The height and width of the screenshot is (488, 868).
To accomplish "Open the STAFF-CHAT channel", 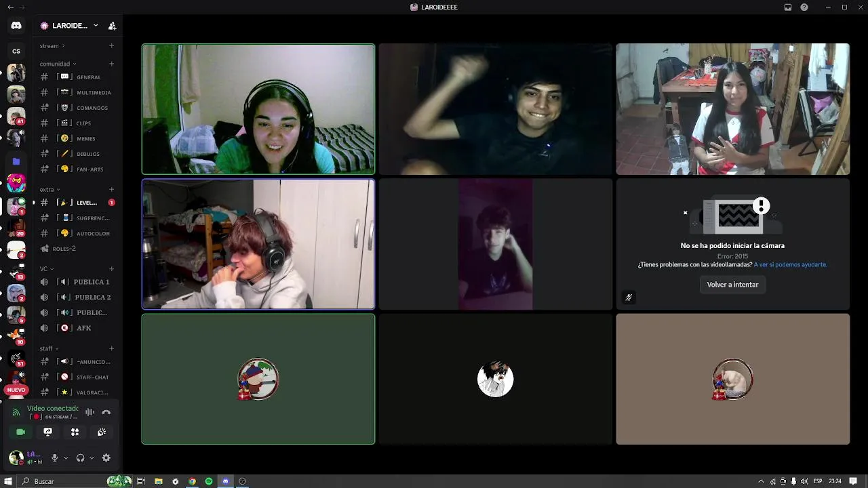I will (77, 377).
